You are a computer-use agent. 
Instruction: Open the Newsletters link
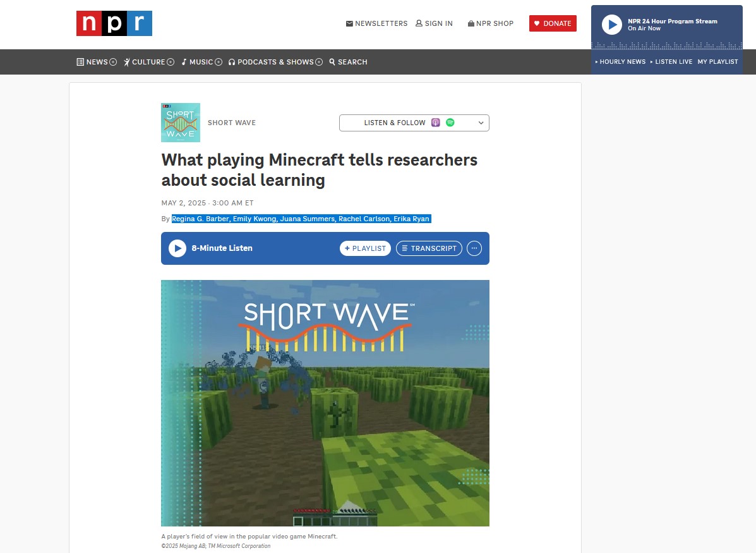click(x=376, y=23)
